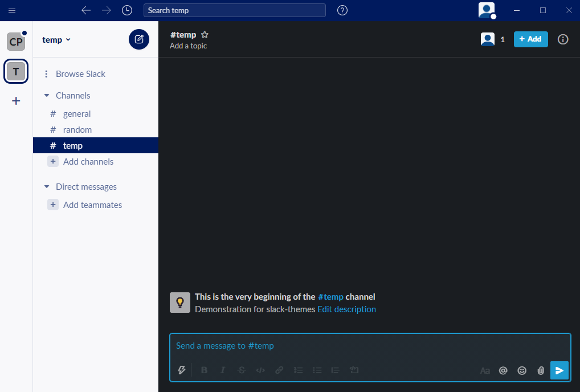Screen dimensions: 580x392
Task: Open Add channels via its plus icon
Action: [53, 161]
